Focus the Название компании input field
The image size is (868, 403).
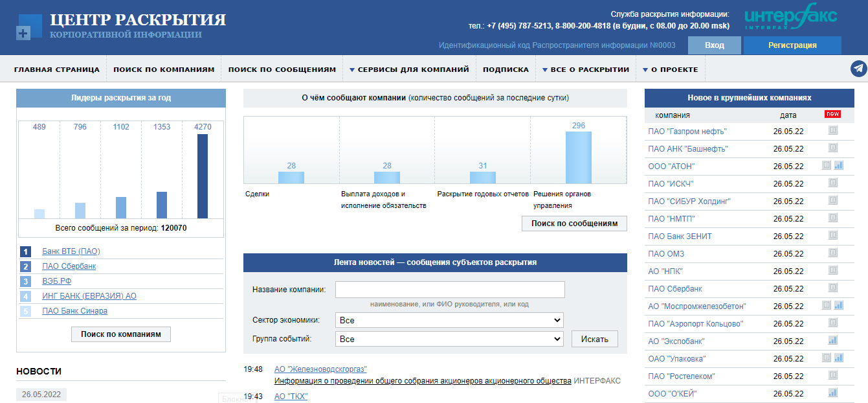click(450, 290)
